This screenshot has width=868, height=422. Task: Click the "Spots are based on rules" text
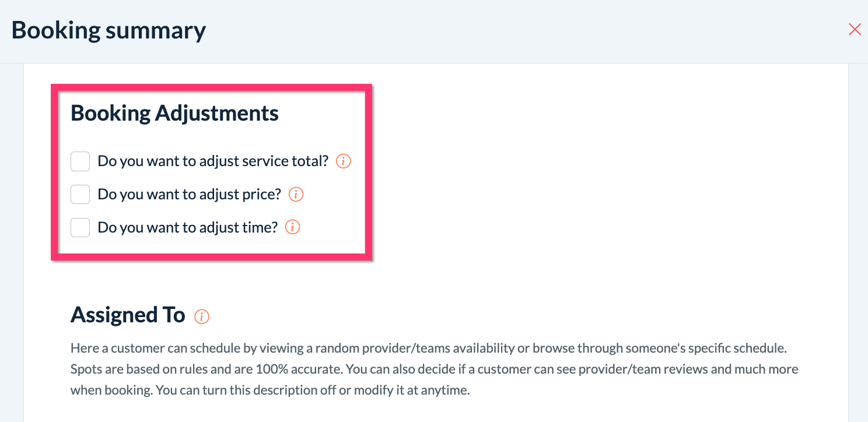[x=136, y=370]
